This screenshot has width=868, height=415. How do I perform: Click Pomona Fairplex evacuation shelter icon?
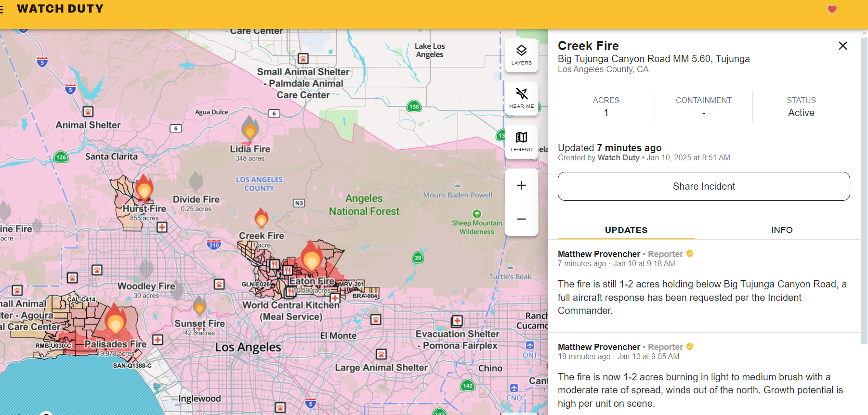[x=457, y=321]
